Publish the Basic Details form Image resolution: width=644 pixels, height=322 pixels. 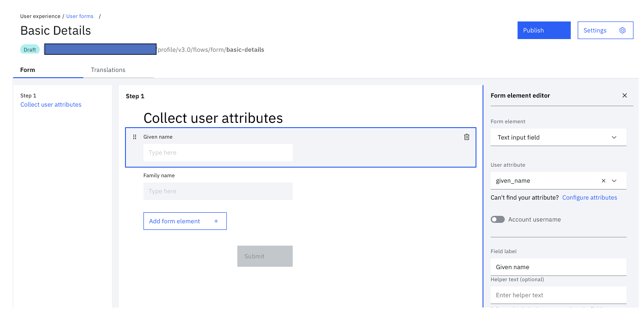click(x=544, y=30)
